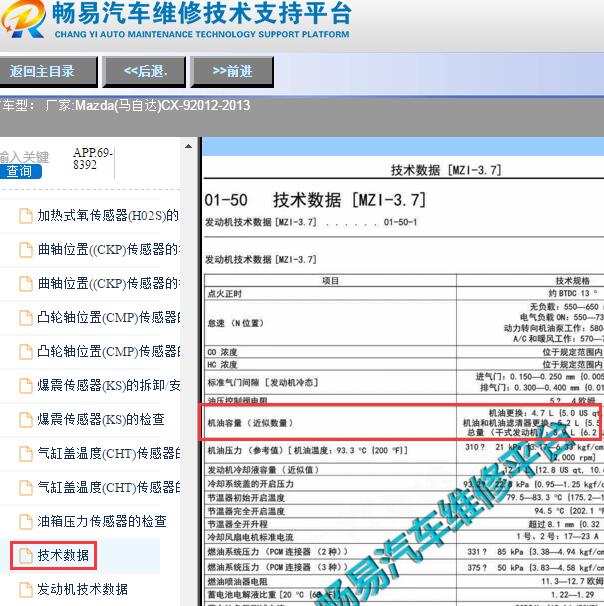Open second 曲轴位置((CKP)传感器 entry
Viewport: 604px width, 606px height.
(108, 284)
